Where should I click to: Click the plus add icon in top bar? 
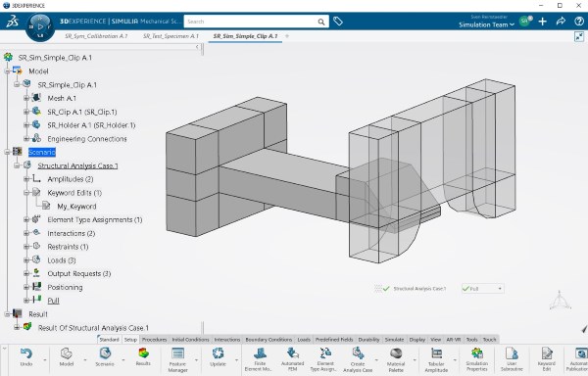[x=542, y=22]
